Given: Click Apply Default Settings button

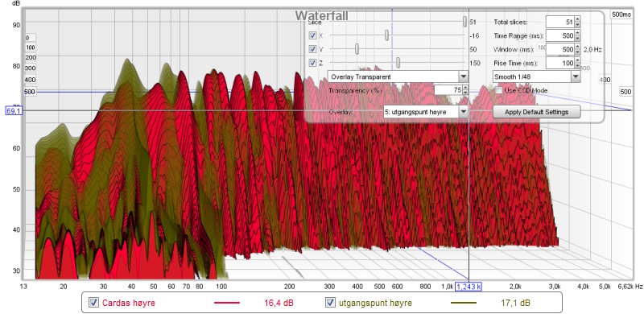Looking at the screenshot, I should (536, 112).
